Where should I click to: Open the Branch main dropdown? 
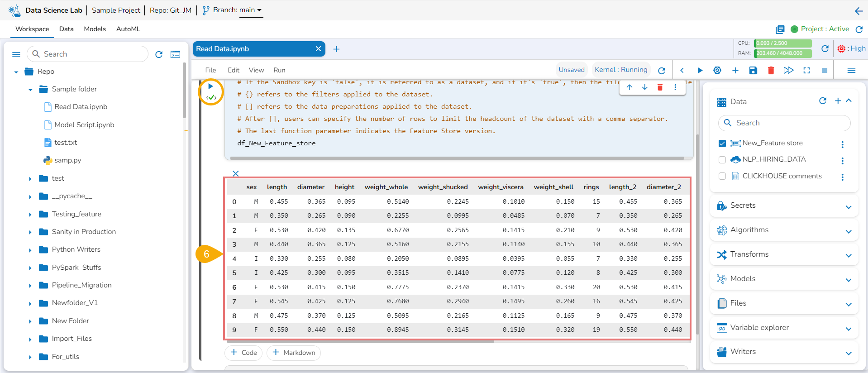(x=251, y=10)
